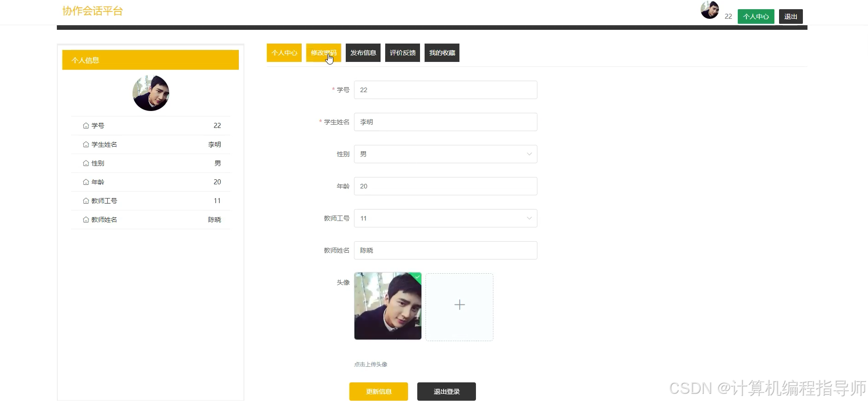Click the home icon beside 学号 in sidebar
868x403 pixels.
click(x=86, y=126)
